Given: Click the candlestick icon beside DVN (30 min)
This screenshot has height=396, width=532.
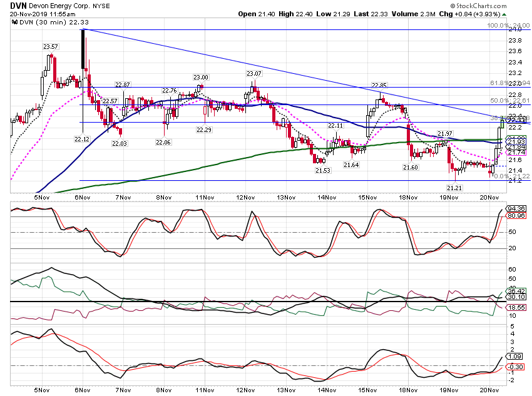Looking at the screenshot, I should pos(14,23).
